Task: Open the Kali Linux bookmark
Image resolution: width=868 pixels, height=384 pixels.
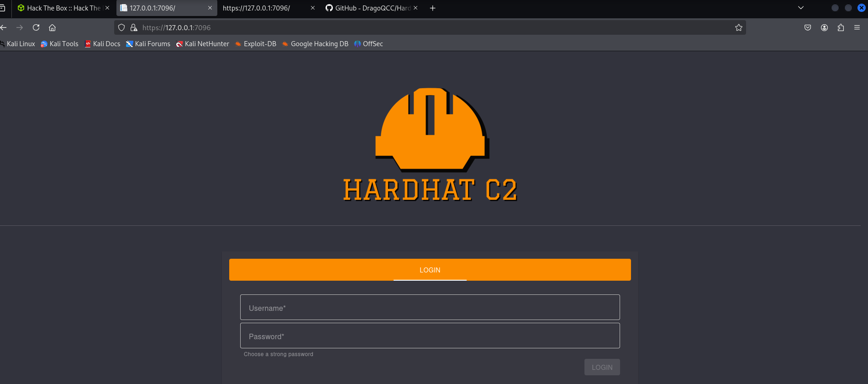Action: (18, 44)
